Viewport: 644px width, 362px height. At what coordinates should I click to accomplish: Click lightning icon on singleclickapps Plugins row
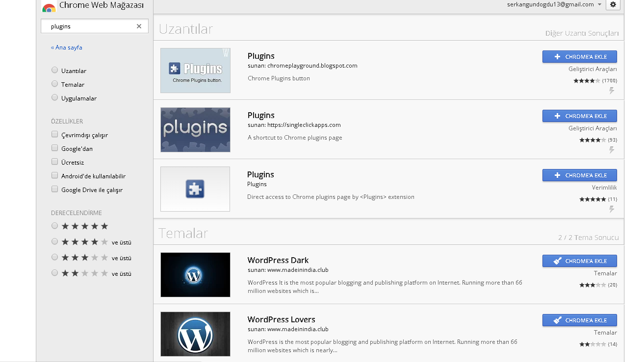pyautogui.click(x=612, y=150)
